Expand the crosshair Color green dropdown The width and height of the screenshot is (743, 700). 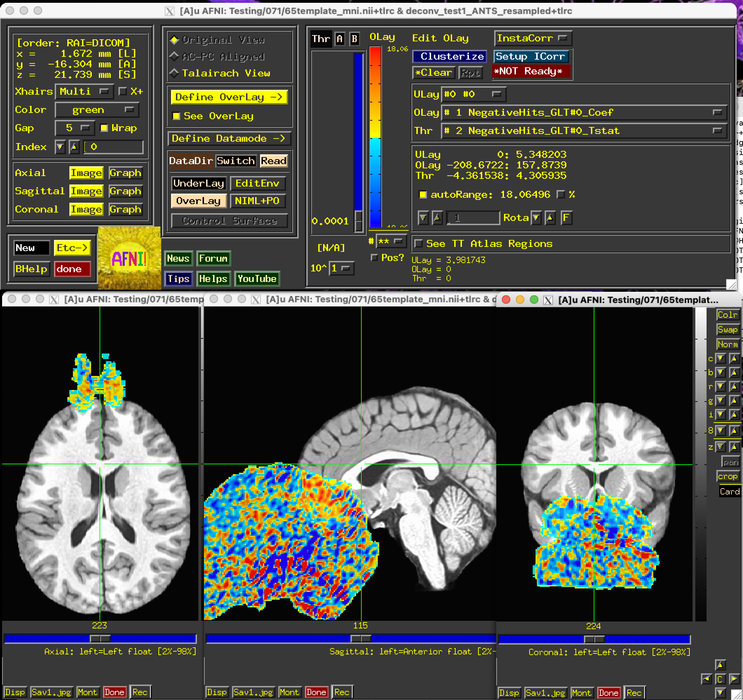pyautogui.click(x=97, y=109)
